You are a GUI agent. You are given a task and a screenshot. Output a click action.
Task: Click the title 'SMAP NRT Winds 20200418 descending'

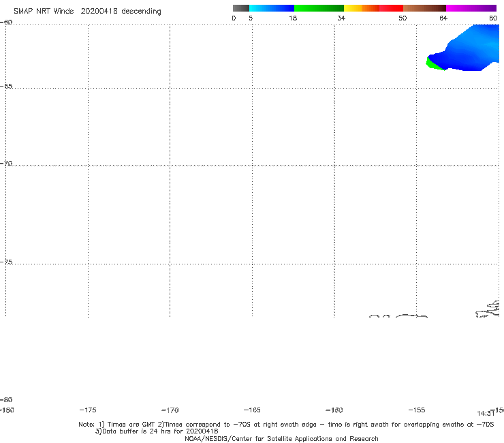coord(87,11)
